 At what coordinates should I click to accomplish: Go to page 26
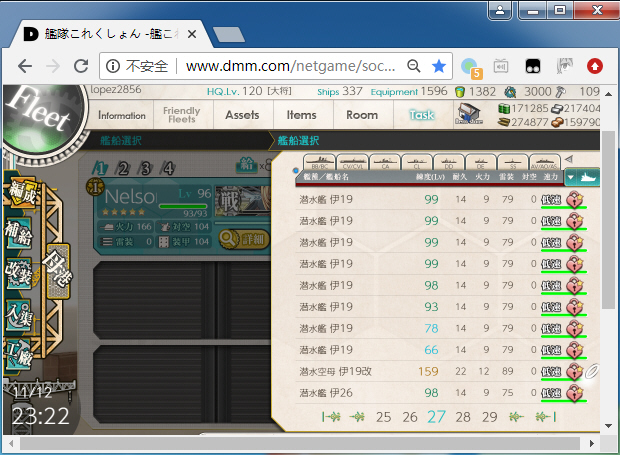click(410, 417)
